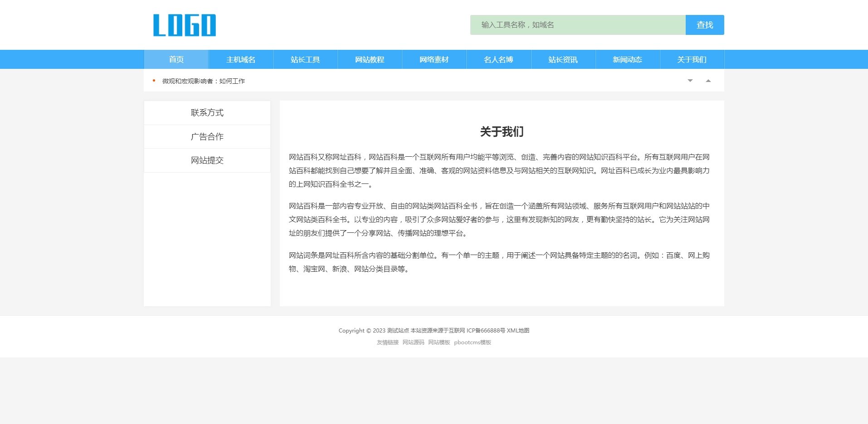Open the 新闻动态 navigation tab

[x=627, y=59]
